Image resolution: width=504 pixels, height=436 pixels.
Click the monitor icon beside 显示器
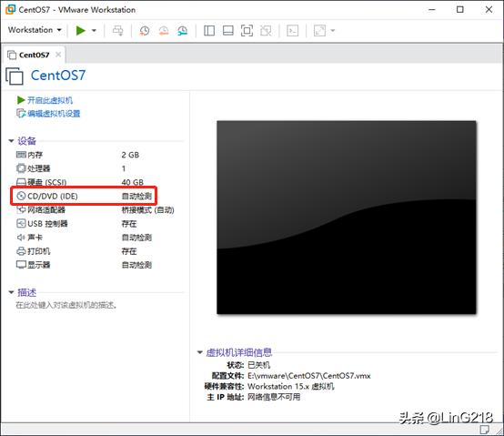(x=21, y=265)
